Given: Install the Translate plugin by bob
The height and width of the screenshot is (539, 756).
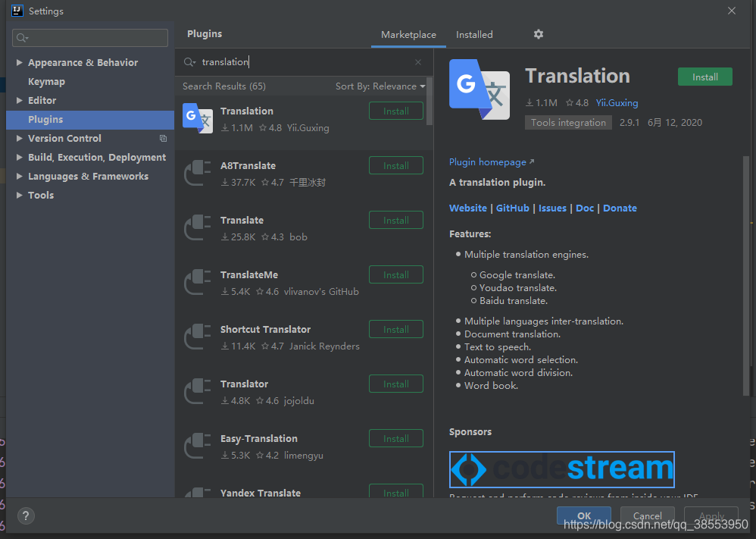Looking at the screenshot, I should click(x=396, y=220).
